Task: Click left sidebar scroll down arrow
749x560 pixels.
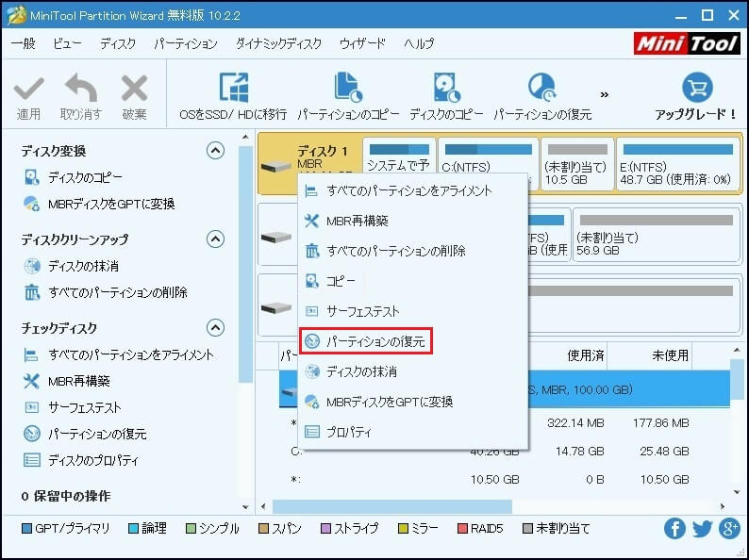Action: [245, 507]
